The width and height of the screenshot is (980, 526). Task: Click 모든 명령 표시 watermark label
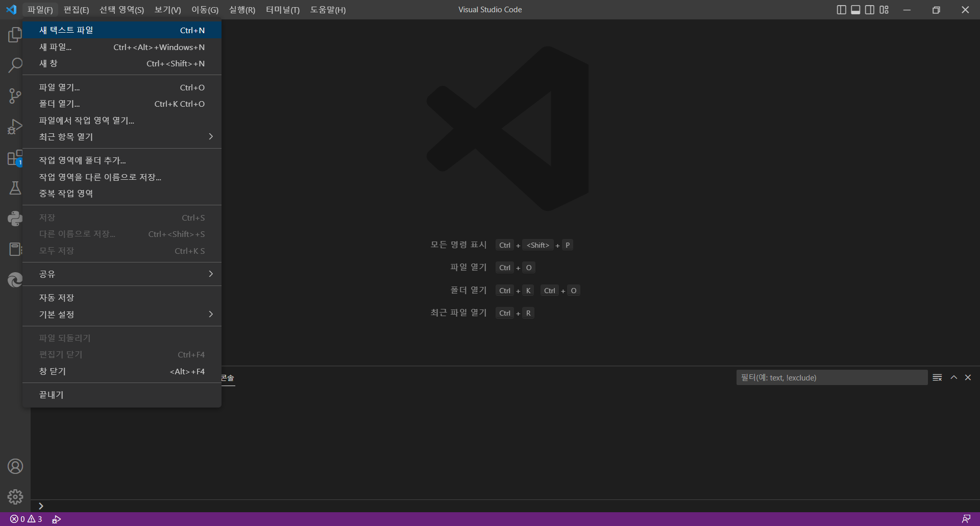click(458, 245)
